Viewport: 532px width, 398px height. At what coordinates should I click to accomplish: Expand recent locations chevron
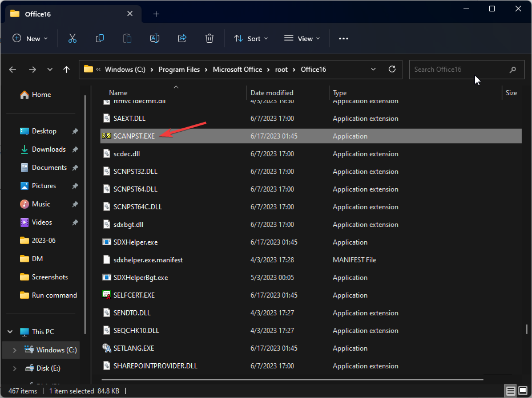[x=50, y=70]
